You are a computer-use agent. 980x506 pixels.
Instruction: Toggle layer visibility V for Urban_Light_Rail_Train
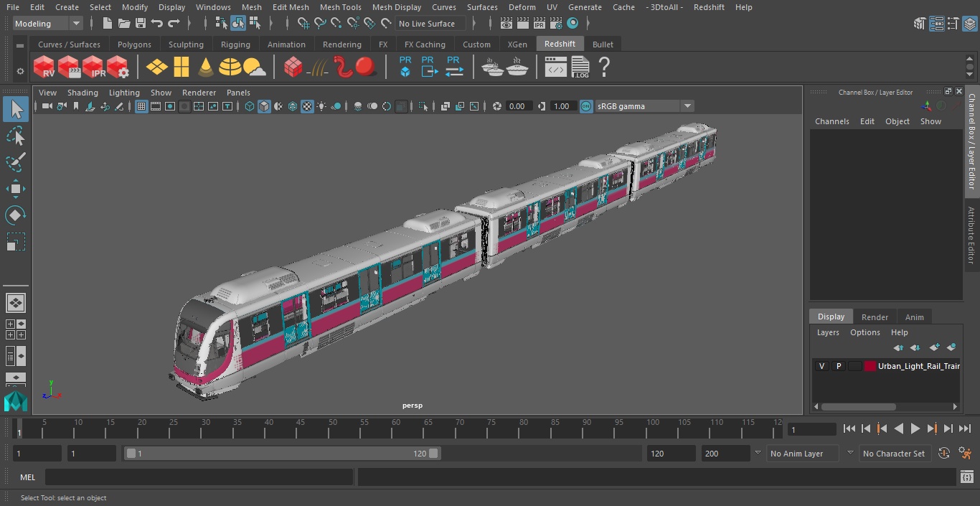coord(822,366)
